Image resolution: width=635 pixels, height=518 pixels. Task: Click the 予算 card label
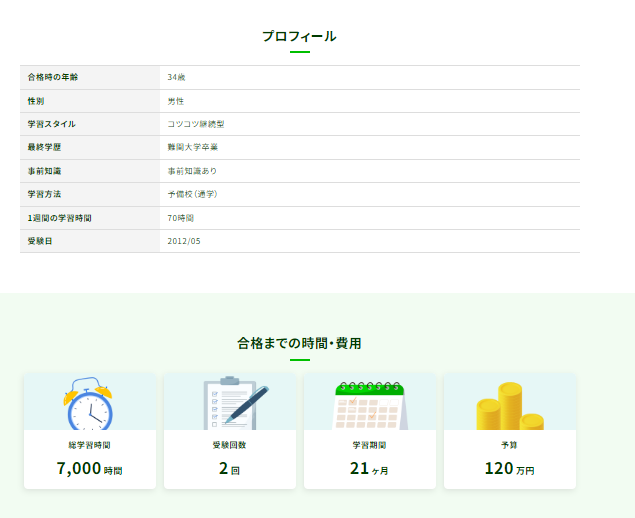509,445
